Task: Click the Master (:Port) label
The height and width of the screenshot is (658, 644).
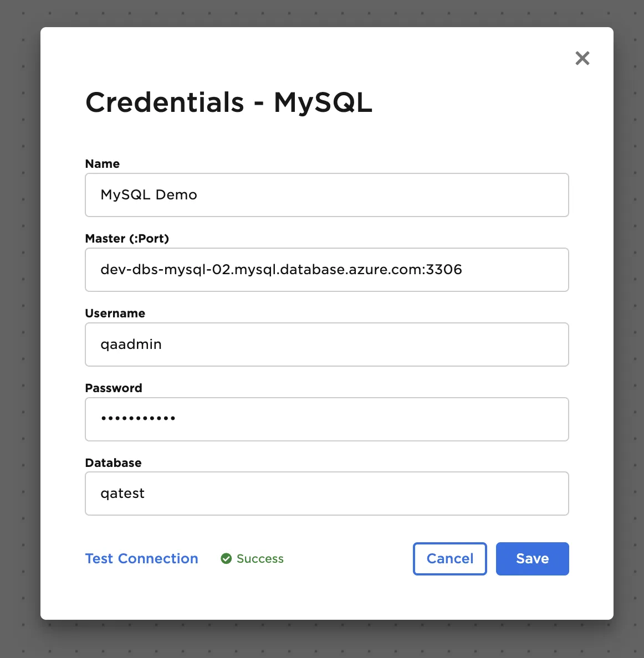Action: (x=127, y=239)
